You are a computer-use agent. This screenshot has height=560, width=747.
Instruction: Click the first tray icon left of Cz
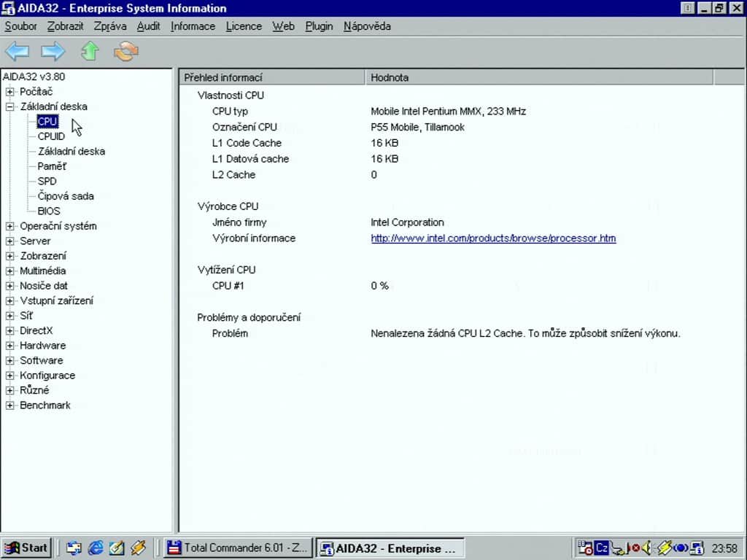click(x=586, y=548)
